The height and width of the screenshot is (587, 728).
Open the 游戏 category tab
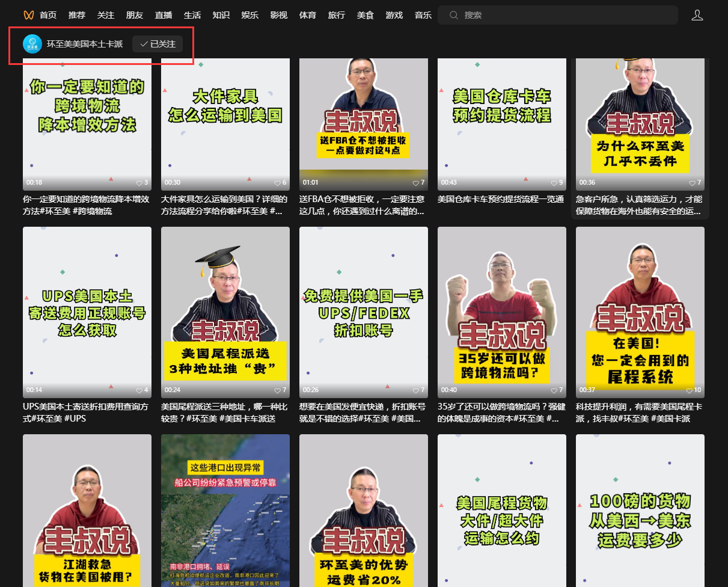tap(394, 15)
